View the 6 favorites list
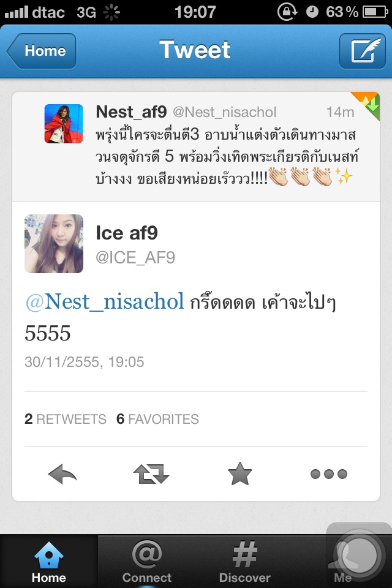Screen dimensions: 392x588 (157, 419)
